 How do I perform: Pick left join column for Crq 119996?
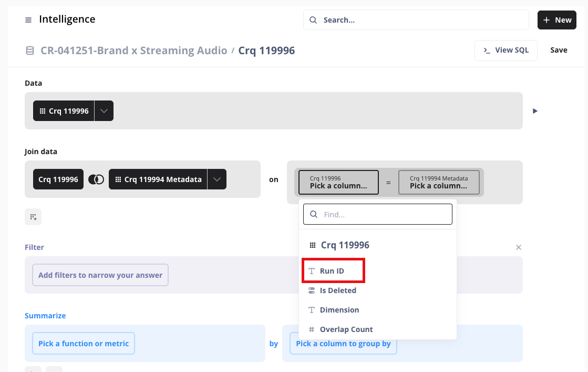click(x=338, y=182)
